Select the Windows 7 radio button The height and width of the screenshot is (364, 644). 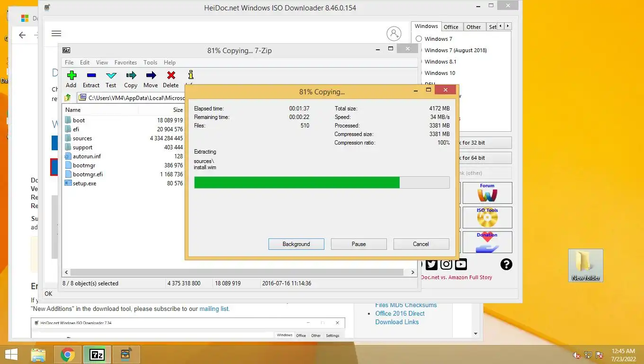click(419, 39)
